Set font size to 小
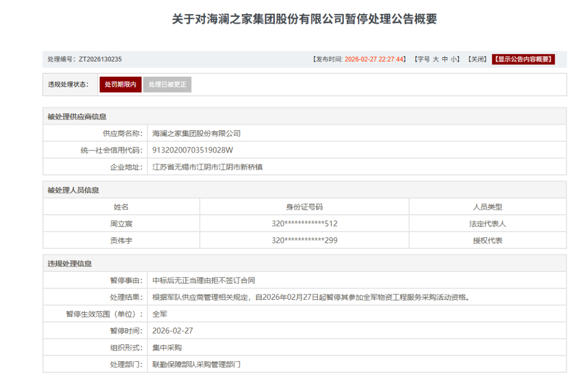588x387 pixels. [x=454, y=59]
